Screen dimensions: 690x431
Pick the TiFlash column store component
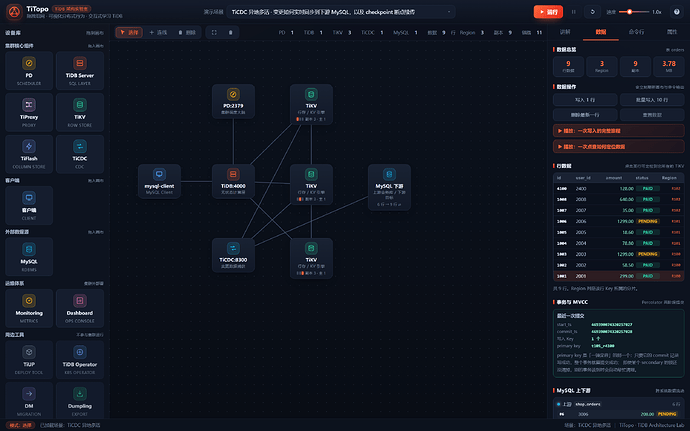point(29,154)
